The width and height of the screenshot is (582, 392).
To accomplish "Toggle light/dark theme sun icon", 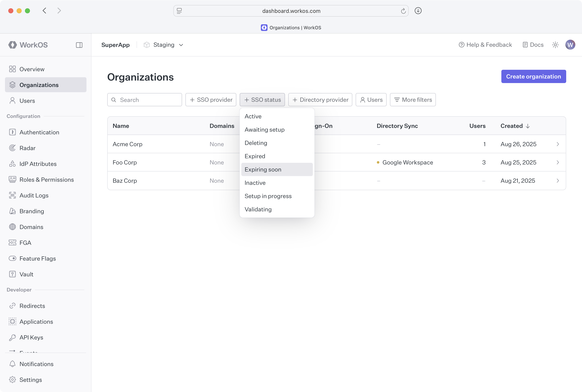I will (555, 45).
